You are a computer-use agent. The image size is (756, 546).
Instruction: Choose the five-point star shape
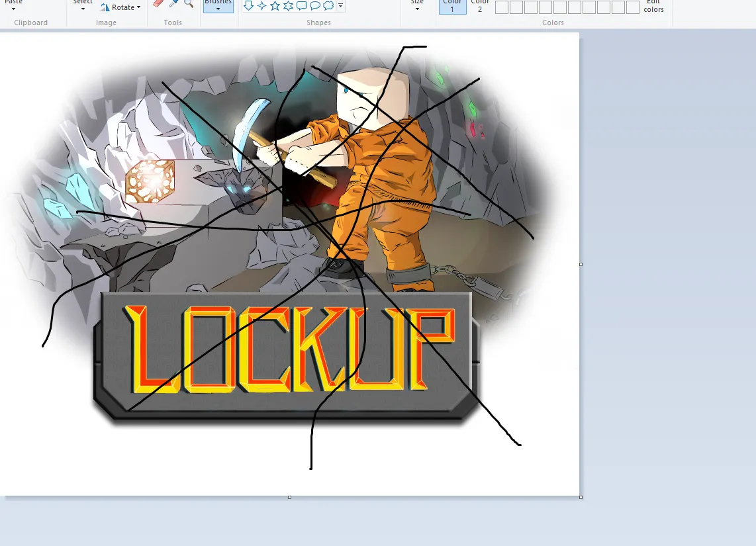click(x=275, y=6)
